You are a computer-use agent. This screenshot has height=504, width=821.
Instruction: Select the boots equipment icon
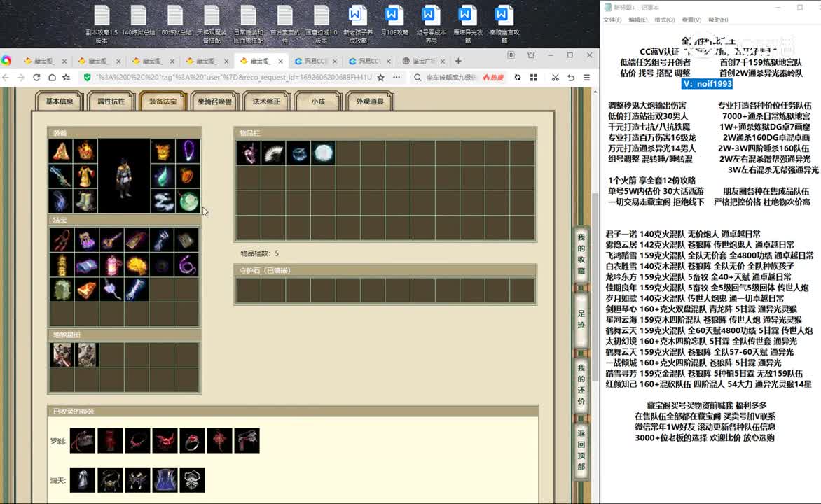[x=85, y=201]
